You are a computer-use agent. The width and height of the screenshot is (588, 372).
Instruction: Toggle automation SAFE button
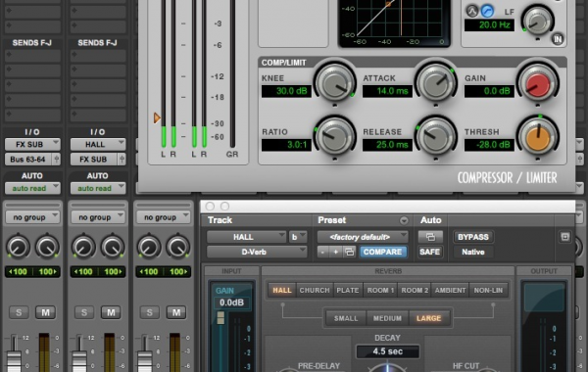tap(430, 252)
